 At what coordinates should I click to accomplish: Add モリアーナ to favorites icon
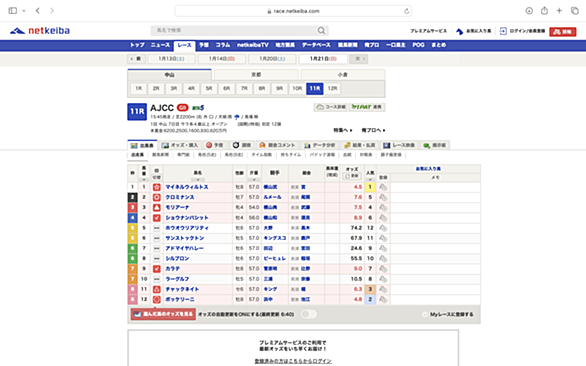click(x=383, y=207)
